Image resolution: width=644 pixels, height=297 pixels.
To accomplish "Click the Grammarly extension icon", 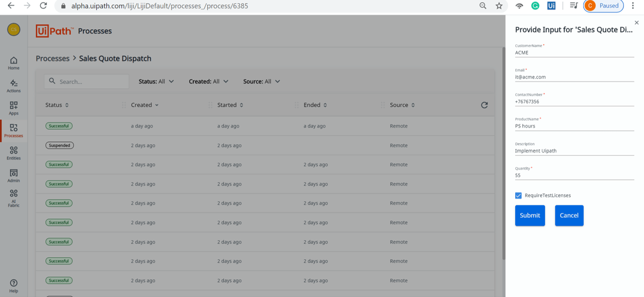I will (535, 6).
